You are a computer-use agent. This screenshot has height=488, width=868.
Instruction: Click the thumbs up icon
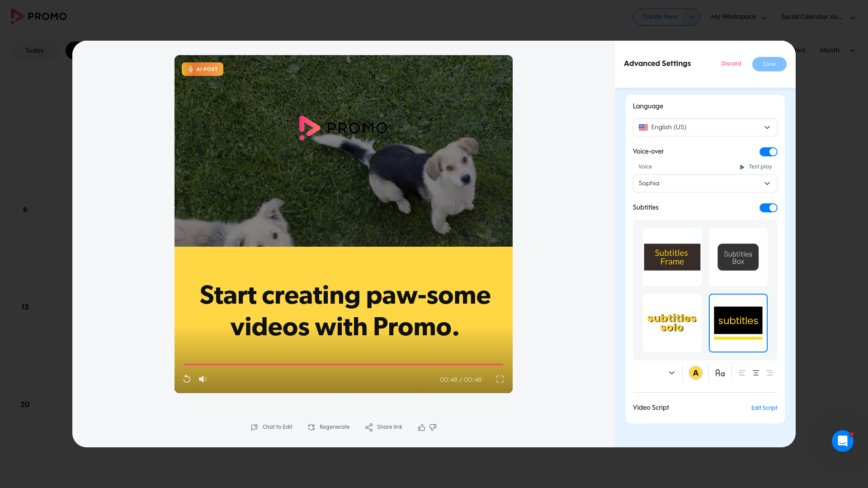coord(421,427)
